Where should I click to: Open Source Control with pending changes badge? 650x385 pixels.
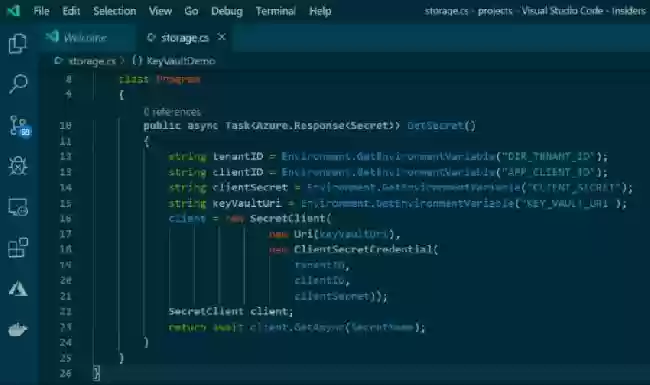tap(19, 126)
